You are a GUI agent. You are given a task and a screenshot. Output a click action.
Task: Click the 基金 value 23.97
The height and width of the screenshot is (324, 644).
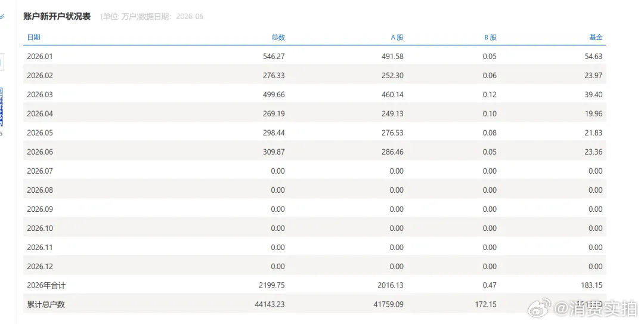coord(593,75)
